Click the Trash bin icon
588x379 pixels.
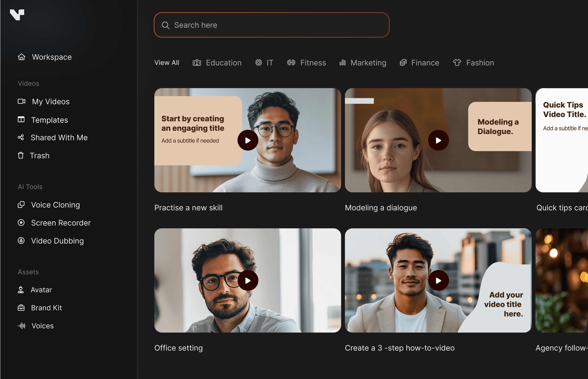[21, 156]
